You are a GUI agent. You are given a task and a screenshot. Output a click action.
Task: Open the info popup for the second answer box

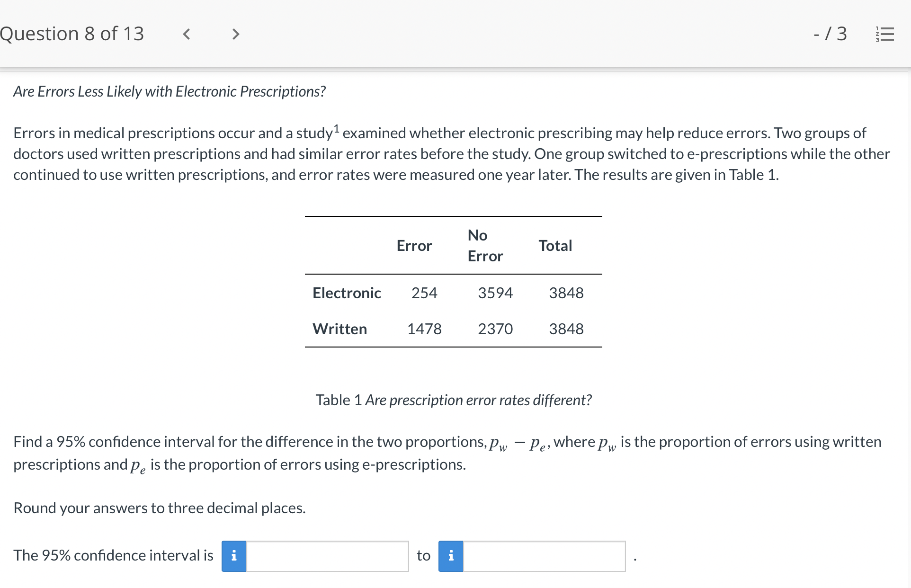[x=450, y=556]
